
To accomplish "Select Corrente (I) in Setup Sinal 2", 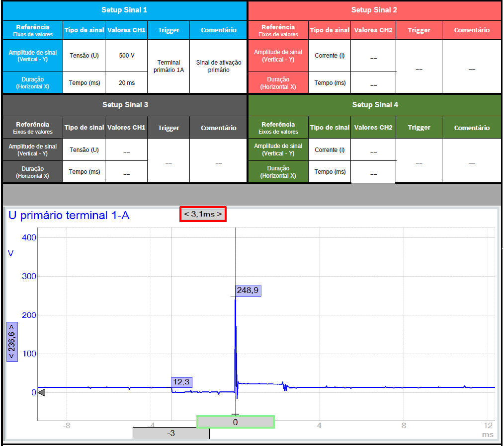I will coord(330,56).
